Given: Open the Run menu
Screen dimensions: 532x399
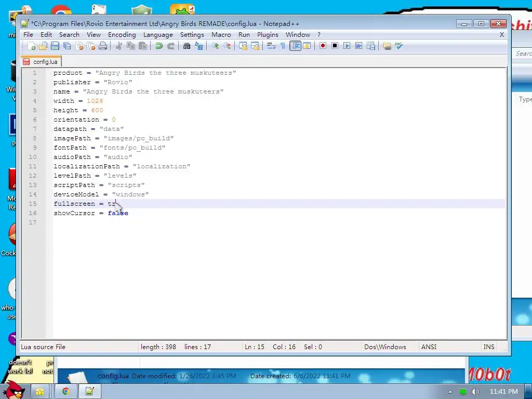Looking at the screenshot, I should click(244, 35).
